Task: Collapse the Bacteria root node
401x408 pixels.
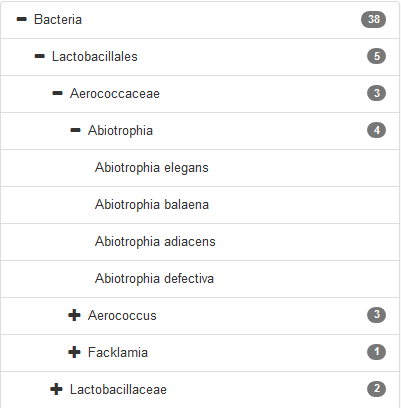Action: [22, 20]
